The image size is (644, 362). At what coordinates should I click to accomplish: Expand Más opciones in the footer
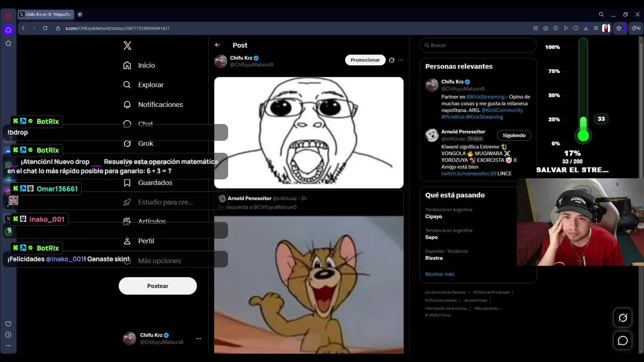(488, 309)
